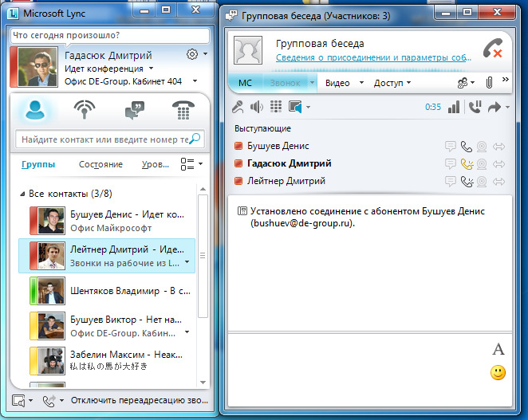
Task: Click the primary device selector icon
Action: 18,401
